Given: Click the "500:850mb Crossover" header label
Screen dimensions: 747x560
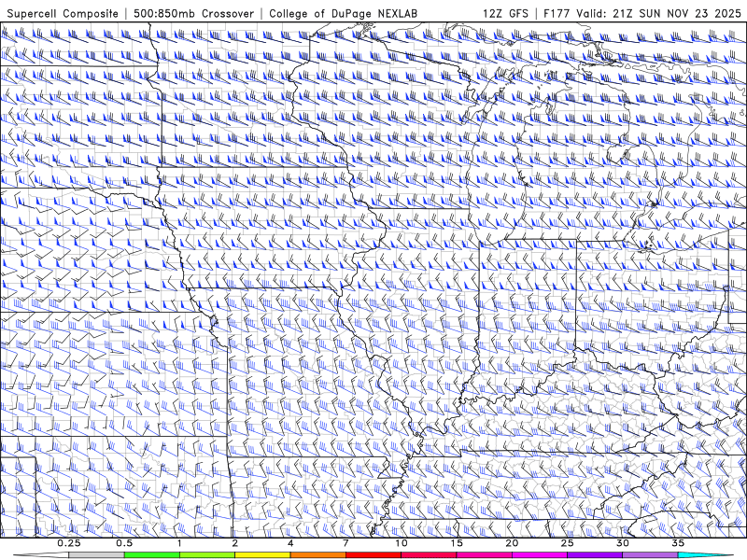Looking at the screenshot, I should 194,13.
